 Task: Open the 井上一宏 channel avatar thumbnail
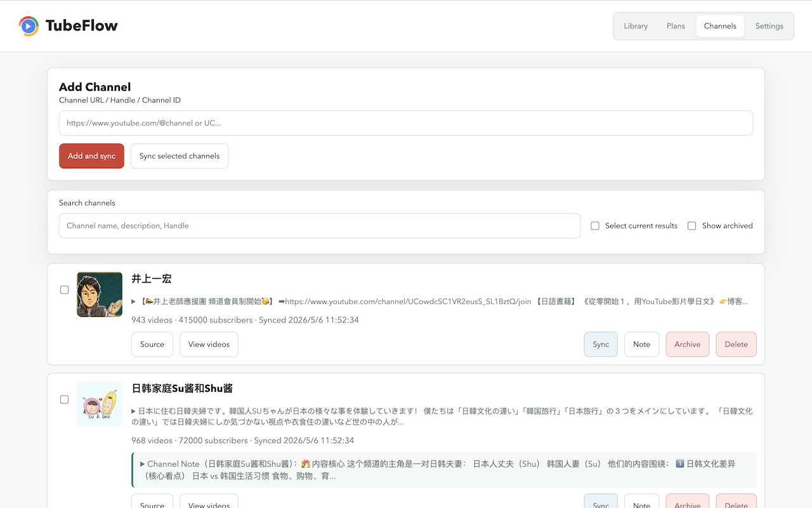click(100, 295)
